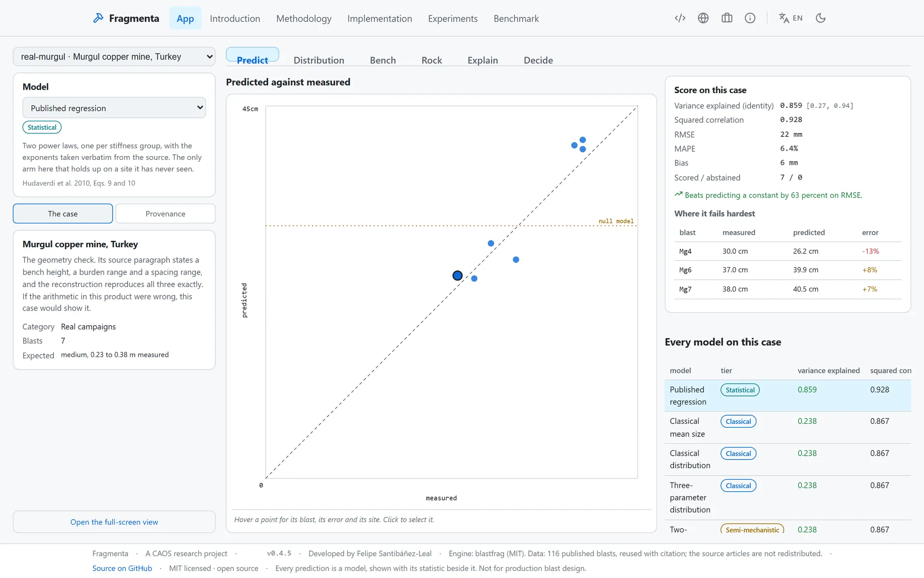Open the source code icon
This screenshot has width=924, height=578.
pos(680,18)
